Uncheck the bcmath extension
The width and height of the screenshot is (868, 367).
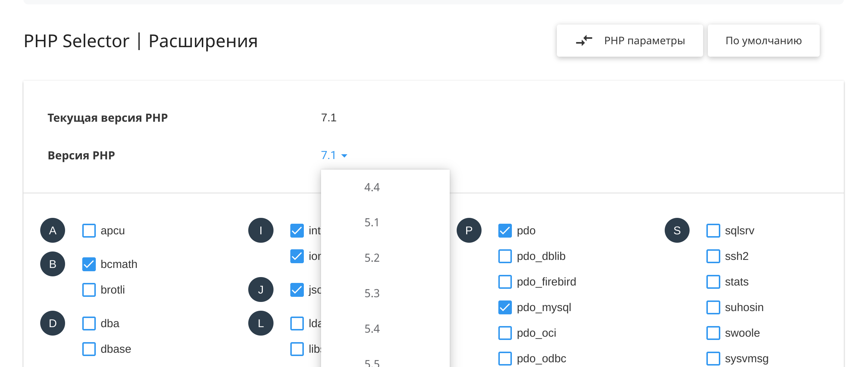pos(89,264)
